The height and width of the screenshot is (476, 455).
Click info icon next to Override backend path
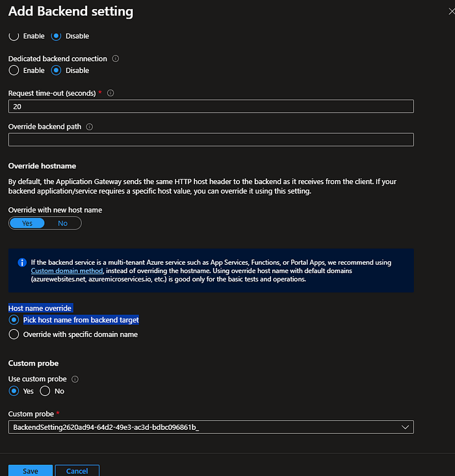pyautogui.click(x=89, y=127)
